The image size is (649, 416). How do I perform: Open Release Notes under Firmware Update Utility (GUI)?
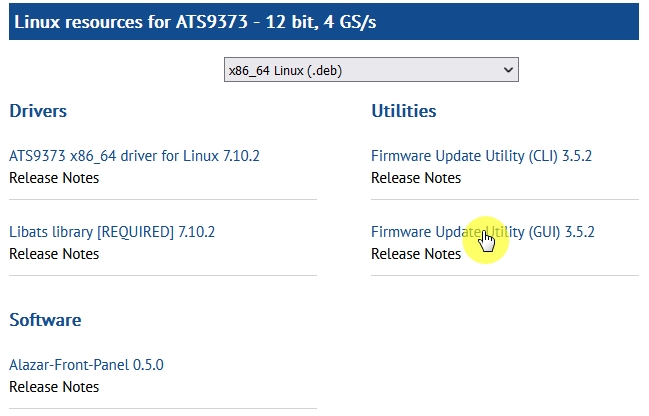coord(416,254)
